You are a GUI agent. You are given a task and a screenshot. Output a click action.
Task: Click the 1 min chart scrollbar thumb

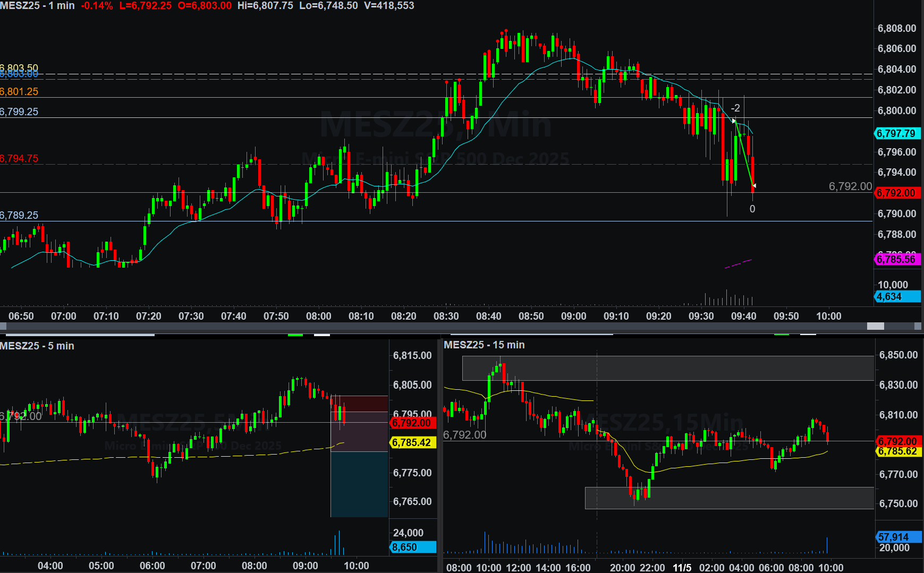pyautogui.click(x=875, y=326)
